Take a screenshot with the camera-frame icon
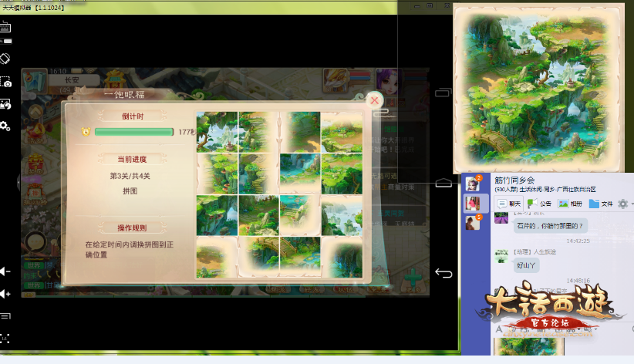The image size is (634, 364). click(x=5, y=82)
